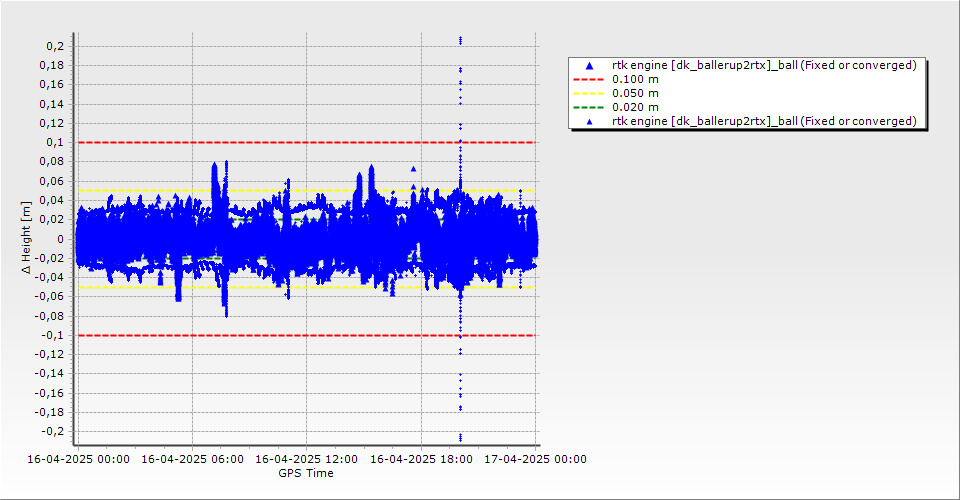Click the 16-04-2025 18:00 time label

point(421,459)
